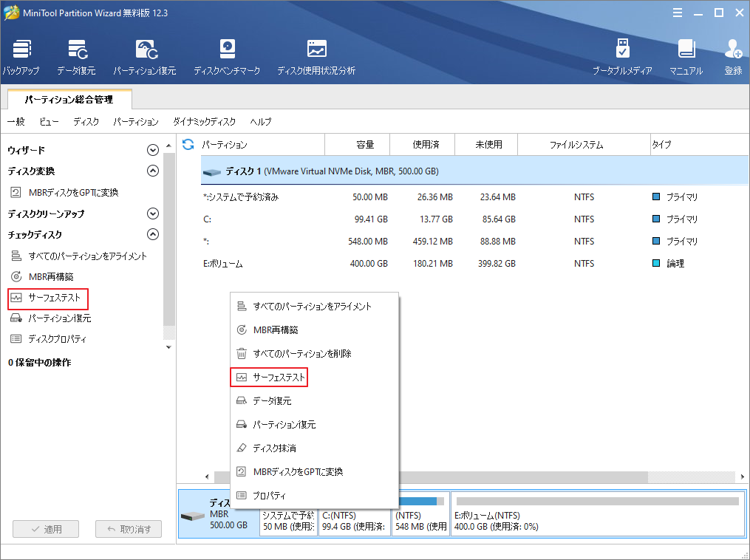Screen dimensions: 750x560
Task: Open the ダイナミックディスク menu
Action: (x=204, y=122)
